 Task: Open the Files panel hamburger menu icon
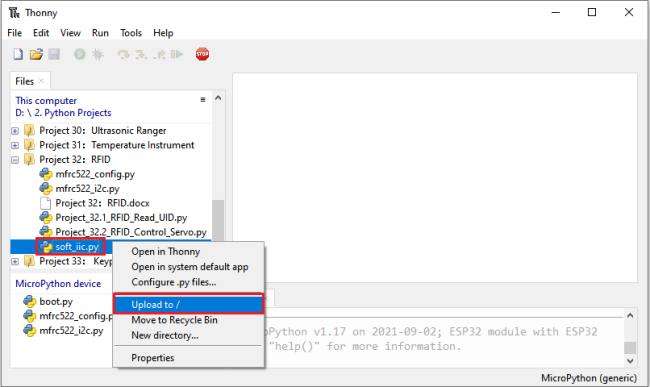(x=203, y=99)
